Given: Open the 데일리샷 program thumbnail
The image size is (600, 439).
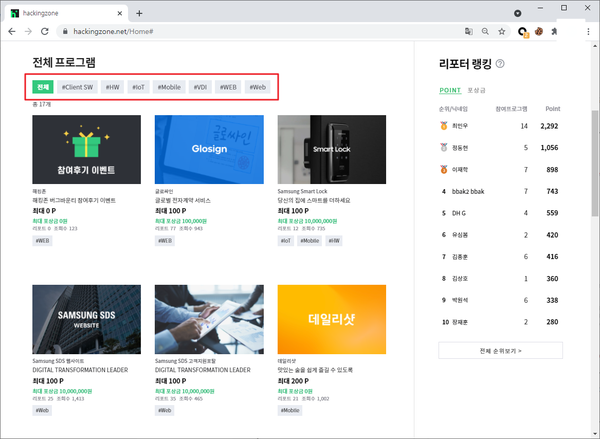Looking at the screenshot, I should coord(332,319).
